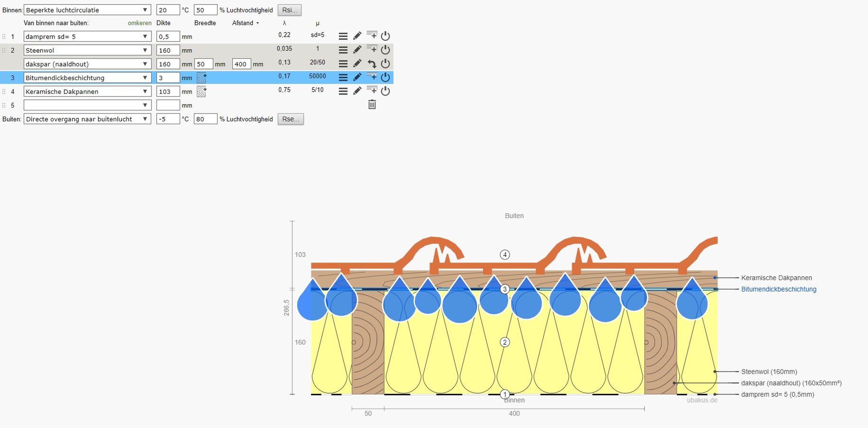Click pencil icon on Keramische Dakpannen row
Screen dimensions: 868x428
click(357, 91)
